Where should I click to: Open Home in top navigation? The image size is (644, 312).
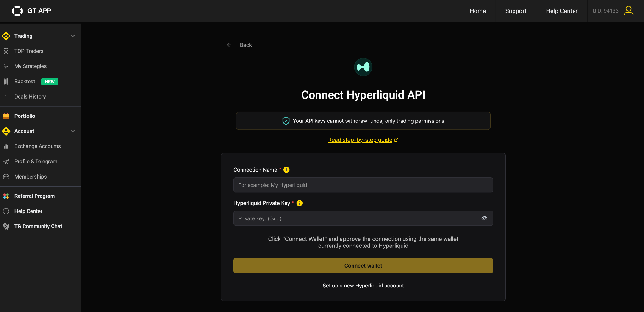pos(478,11)
